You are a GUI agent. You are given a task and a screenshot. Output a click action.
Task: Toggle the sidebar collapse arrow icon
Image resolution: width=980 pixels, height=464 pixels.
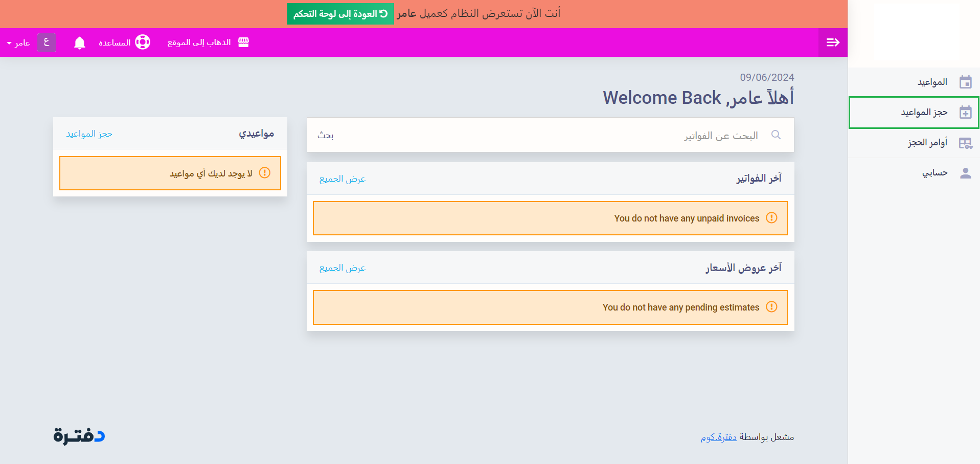point(833,42)
